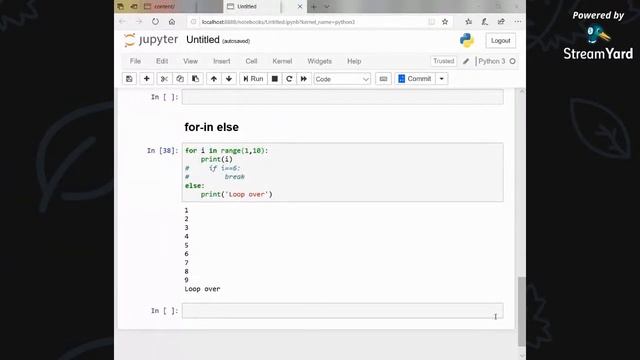Viewport: 640px width, 360px height.
Task: Rename the notebook titled Untitled
Action: click(x=203, y=40)
